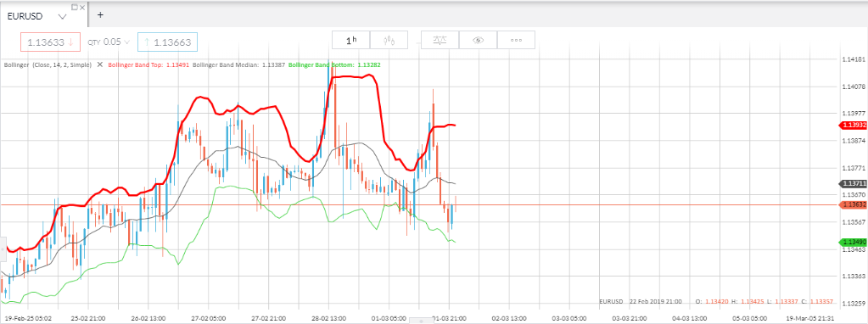Click the current price 1.13632 axis tag
The height and width of the screenshot is (324, 868).
(853, 204)
